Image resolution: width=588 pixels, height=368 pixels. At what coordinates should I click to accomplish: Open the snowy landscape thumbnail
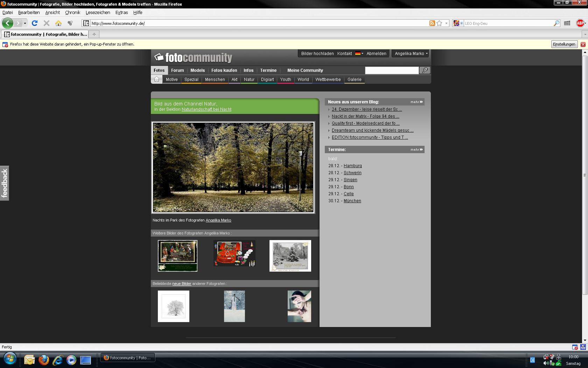point(290,256)
